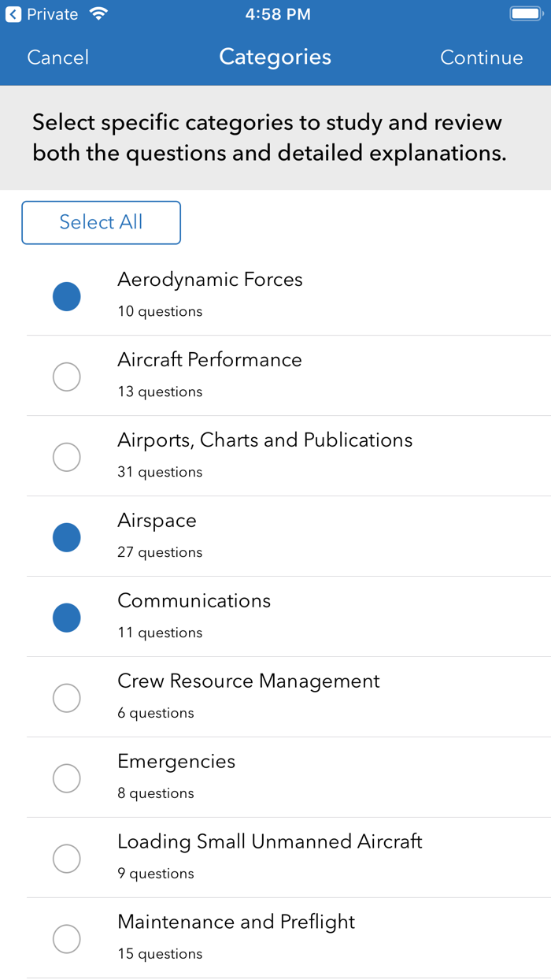Select Loading Small Unmanned Aircraft radio button
Screen dimensions: 551x980
tap(66, 859)
